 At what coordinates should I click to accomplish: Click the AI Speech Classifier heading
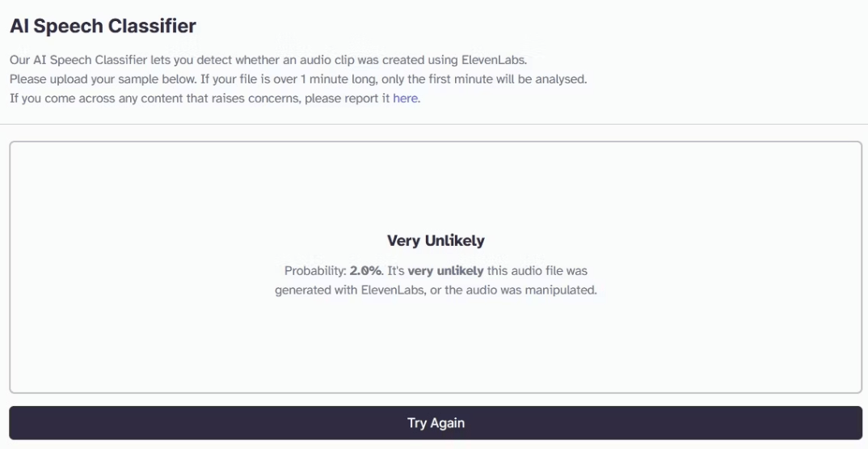[103, 26]
